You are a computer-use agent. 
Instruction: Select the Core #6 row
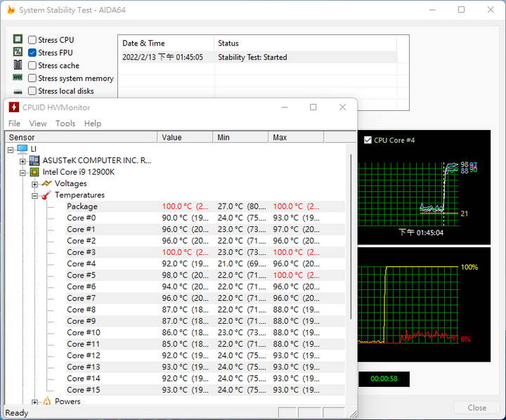pyautogui.click(x=205, y=287)
